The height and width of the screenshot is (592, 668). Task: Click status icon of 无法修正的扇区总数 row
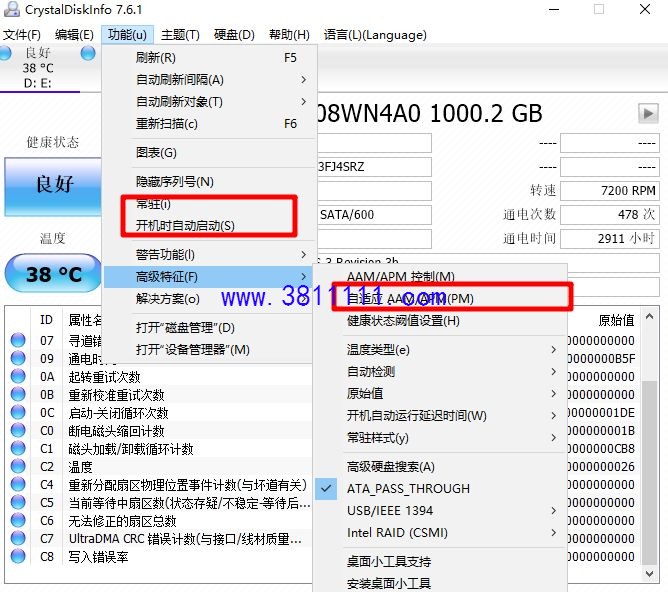pos(18,520)
